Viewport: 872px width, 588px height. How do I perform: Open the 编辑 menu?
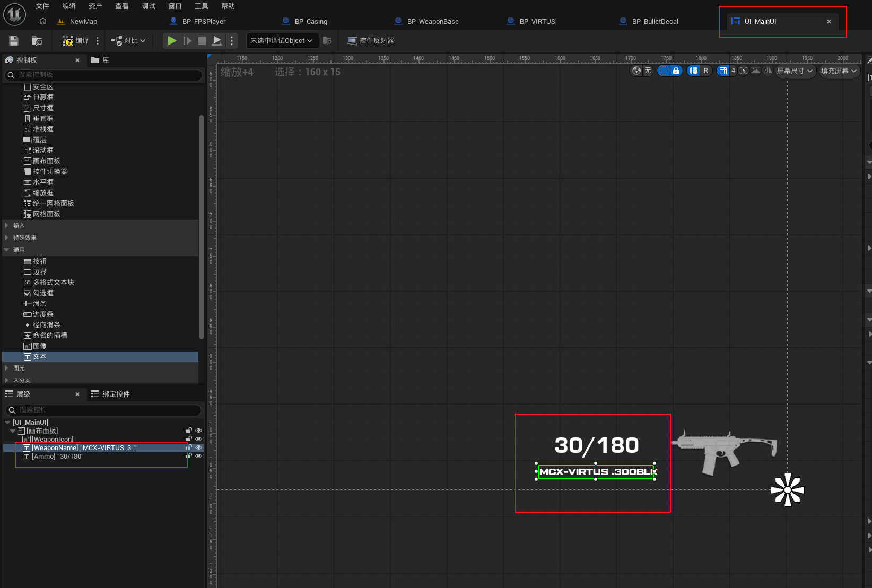click(x=69, y=6)
